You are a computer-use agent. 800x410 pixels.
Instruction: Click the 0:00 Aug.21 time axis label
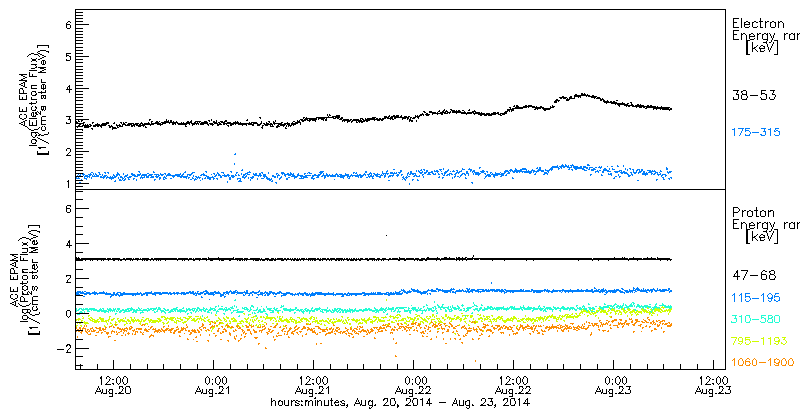pyautogui.click(x=215, y=386)
